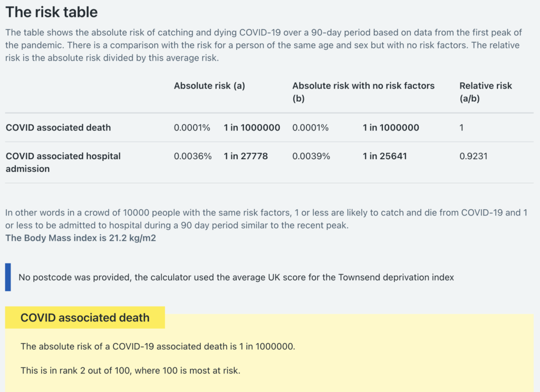Click the 'Relative risk (a/b)' column header
The image size is (540, 392).
click(x=486, y=92)
